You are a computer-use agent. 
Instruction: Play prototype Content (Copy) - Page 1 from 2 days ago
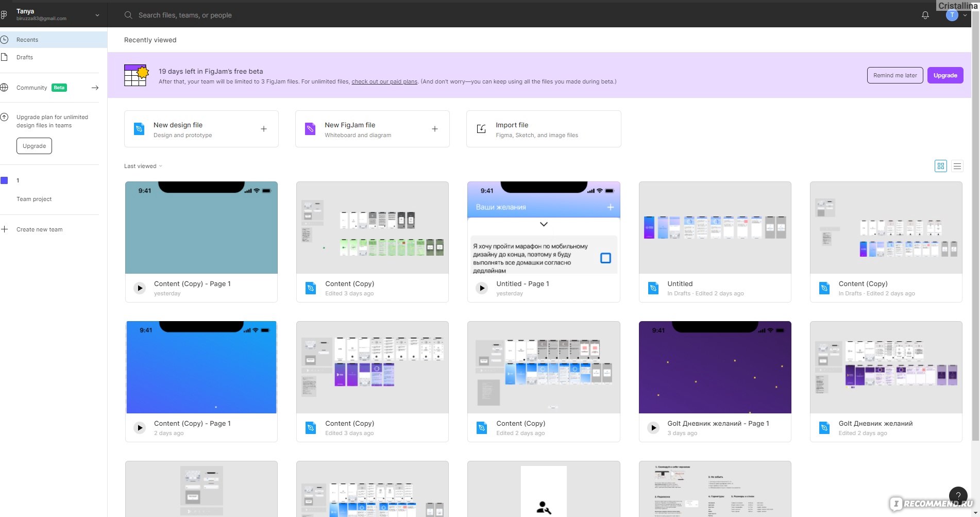pyautogui.click(x=140, y=428)
